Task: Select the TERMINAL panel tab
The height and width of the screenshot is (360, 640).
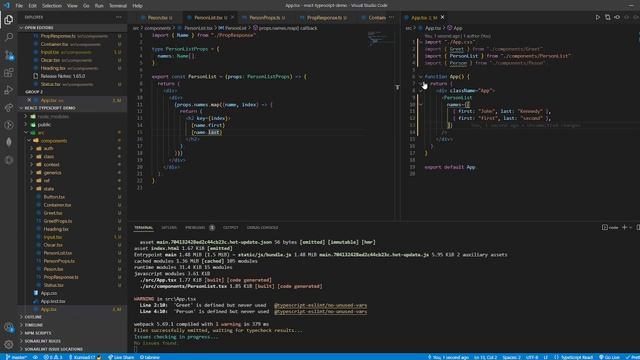Action: tap(144, 227)
